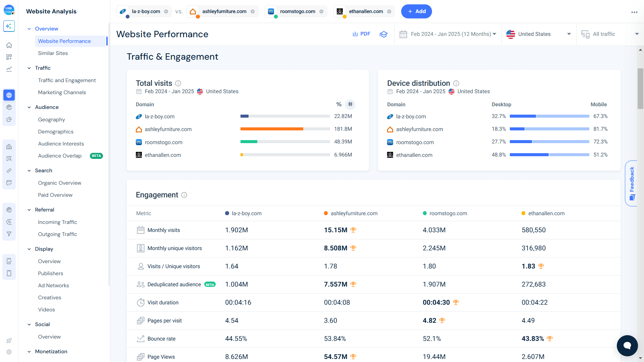Open the funnel icon in left rail
644x362 pixels.
(x=9, y=234)
